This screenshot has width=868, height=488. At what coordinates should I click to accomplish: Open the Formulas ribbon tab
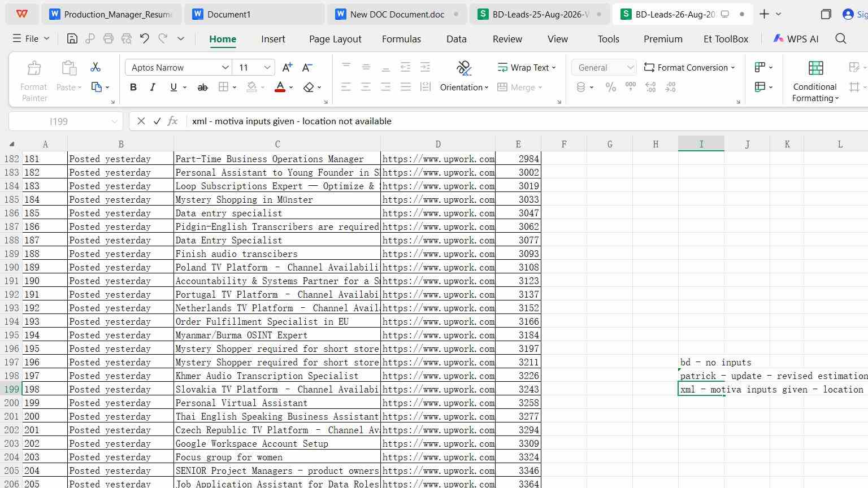coord(401,39)
